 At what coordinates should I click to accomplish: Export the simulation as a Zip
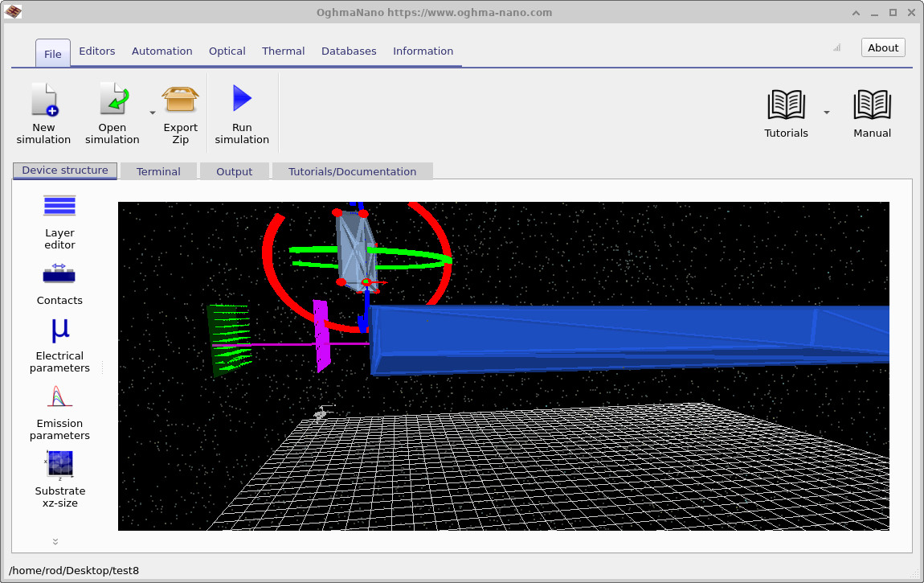click(180, 113)
